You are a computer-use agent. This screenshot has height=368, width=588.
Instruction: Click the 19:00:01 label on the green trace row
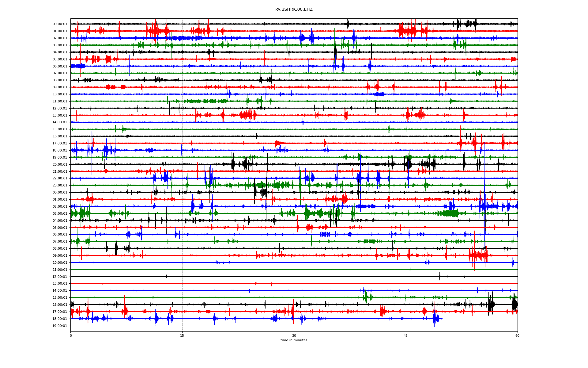point(60,157)
